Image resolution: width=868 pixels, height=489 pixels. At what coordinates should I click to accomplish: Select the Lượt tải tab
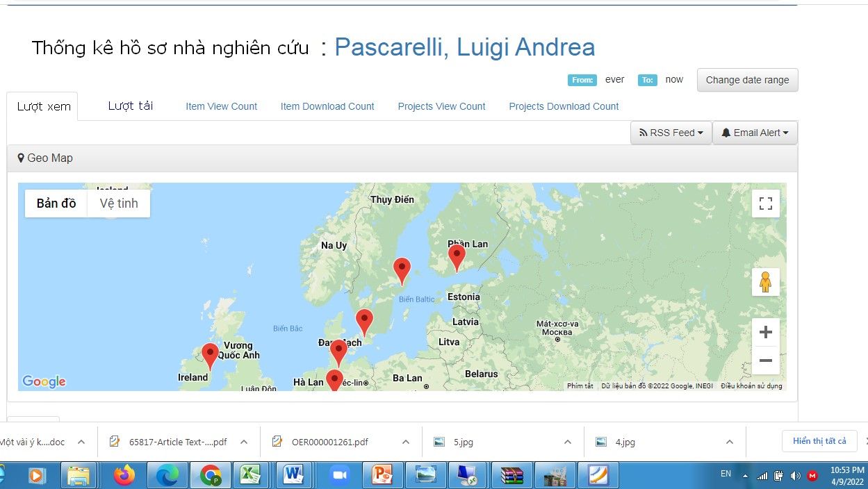[131, 106]
